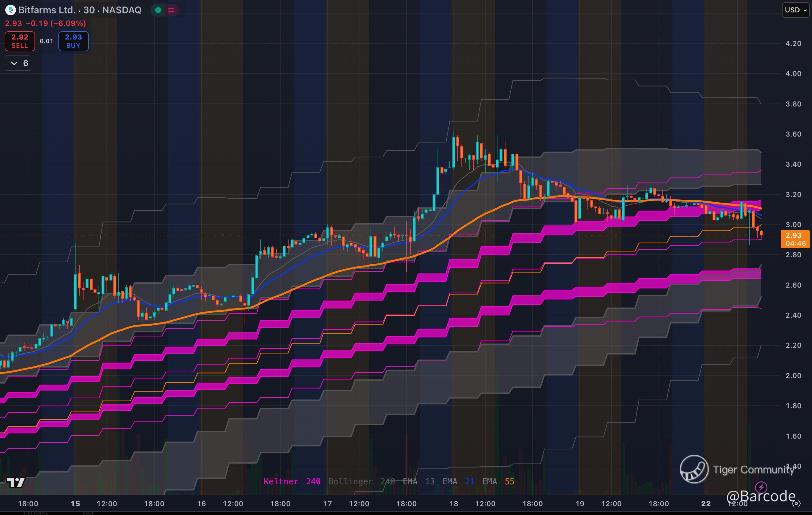Click the 2.93 BUY button
Image resolution: width=812 pixels, height=515 pixels.
[73, 41]
